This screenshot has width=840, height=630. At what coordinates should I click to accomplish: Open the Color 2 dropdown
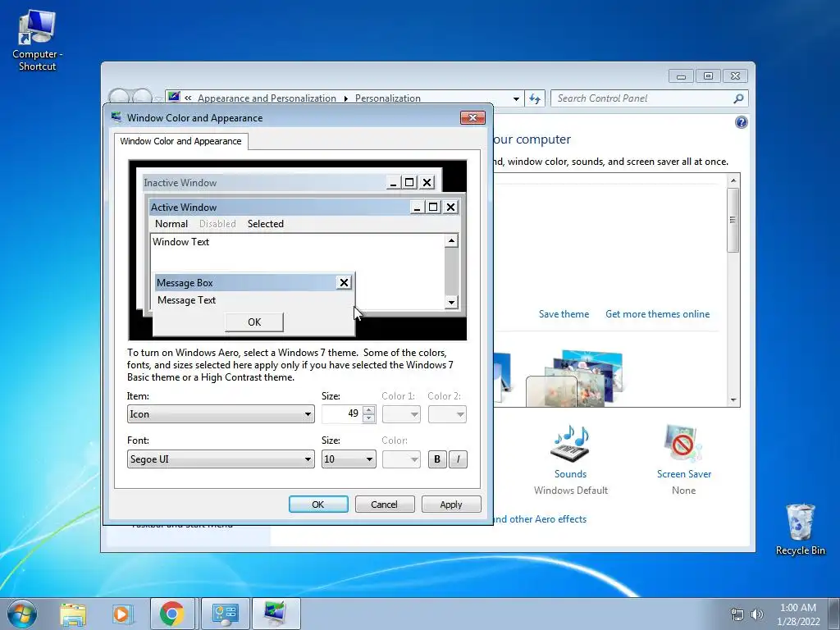point(447,414)
